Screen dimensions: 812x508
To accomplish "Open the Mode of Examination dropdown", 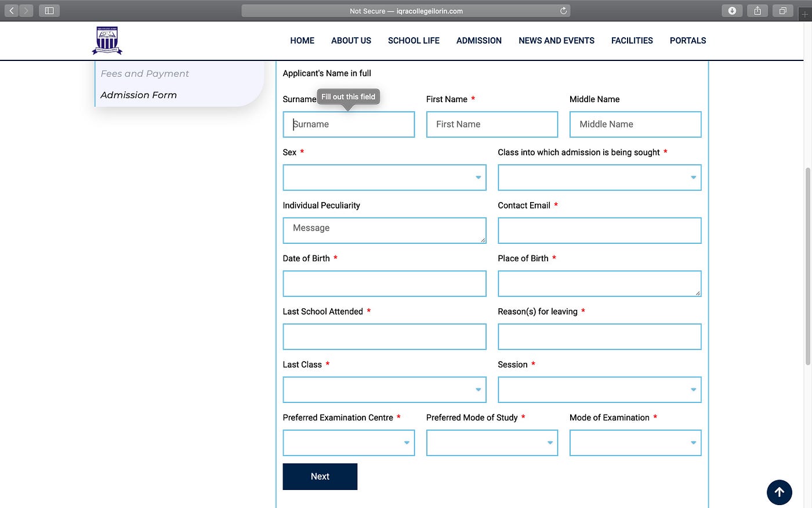I will [635, 443].
